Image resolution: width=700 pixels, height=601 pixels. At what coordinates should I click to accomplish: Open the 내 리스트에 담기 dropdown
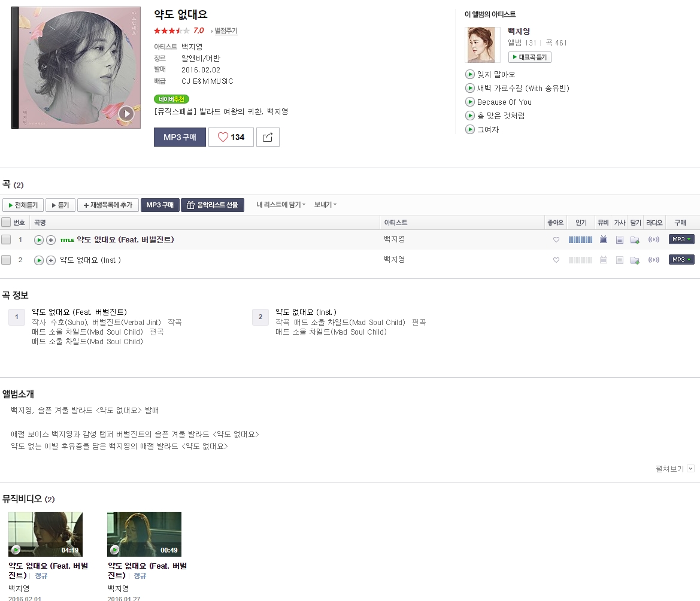click(281, 204)
